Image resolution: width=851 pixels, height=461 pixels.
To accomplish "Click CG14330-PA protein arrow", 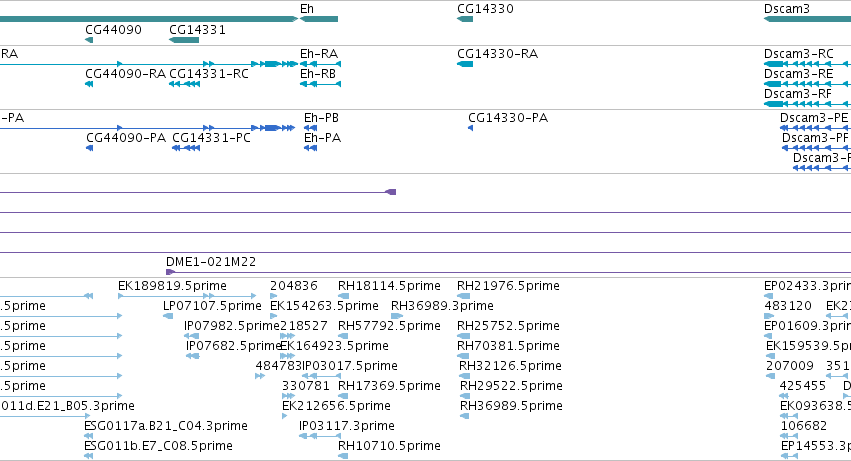I will (471, 128).
